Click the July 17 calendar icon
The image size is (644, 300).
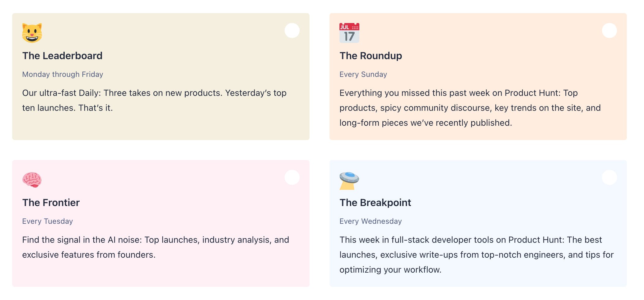[x=349, y=33]
